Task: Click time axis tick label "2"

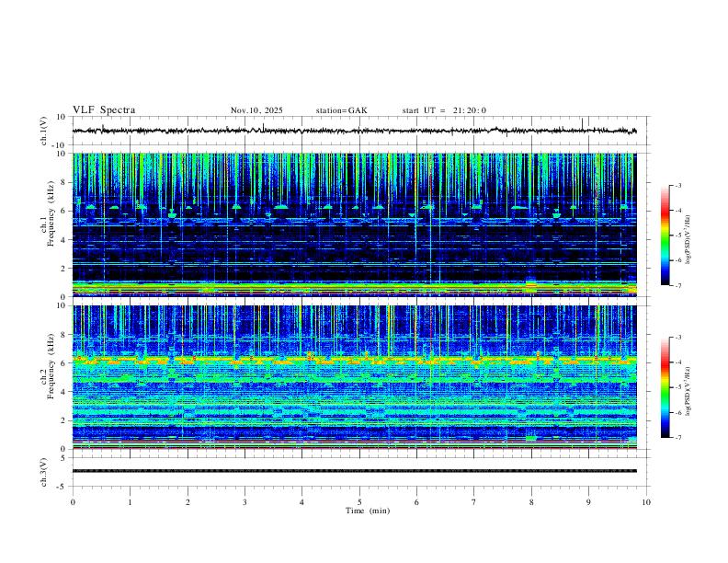Action: 188,502
